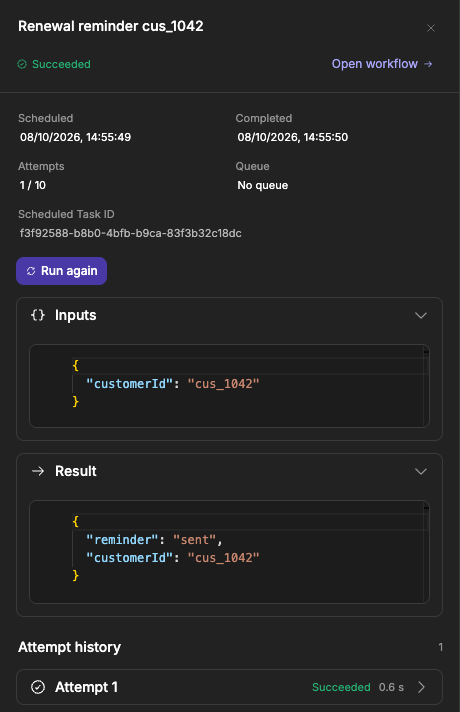460x712 pixels.
Task: Click the Scheduled Task ID label
Action: 66,214
